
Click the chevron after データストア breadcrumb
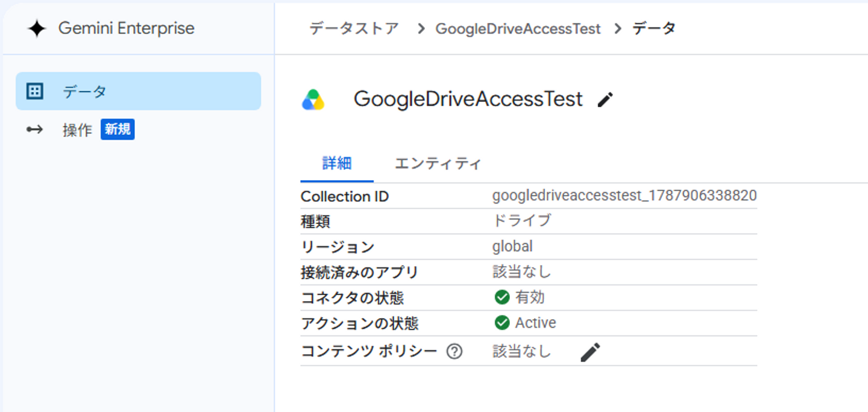click(x=421, y=28)
